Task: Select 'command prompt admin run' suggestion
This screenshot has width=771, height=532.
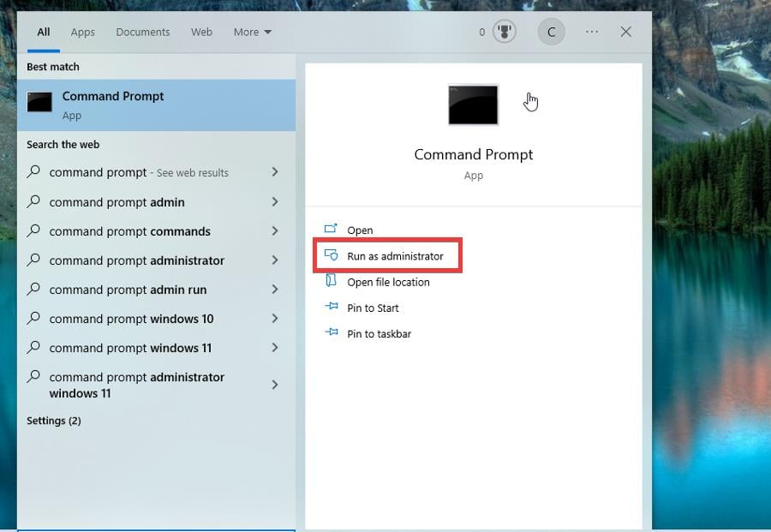Action: pyautogui.click(x=157, y=290)
